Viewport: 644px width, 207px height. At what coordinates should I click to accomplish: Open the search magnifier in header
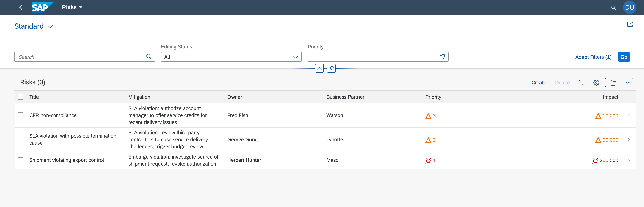tap(613, 8)
